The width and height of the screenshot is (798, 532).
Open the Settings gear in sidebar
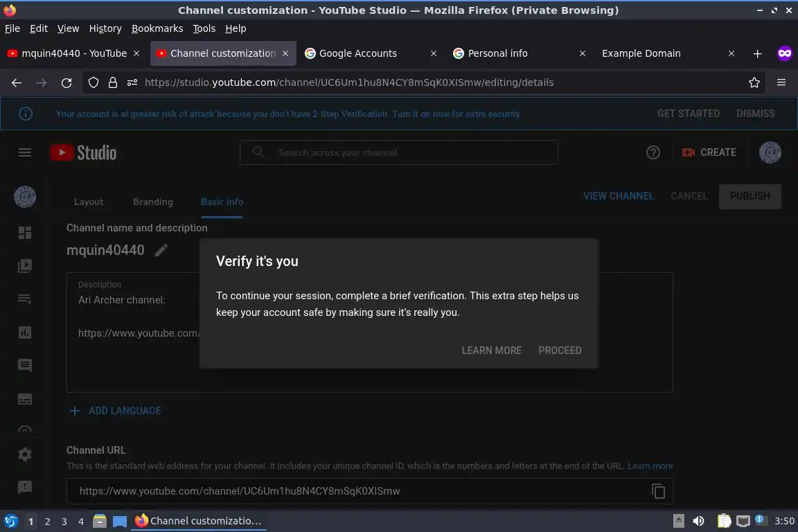[24, 454]
